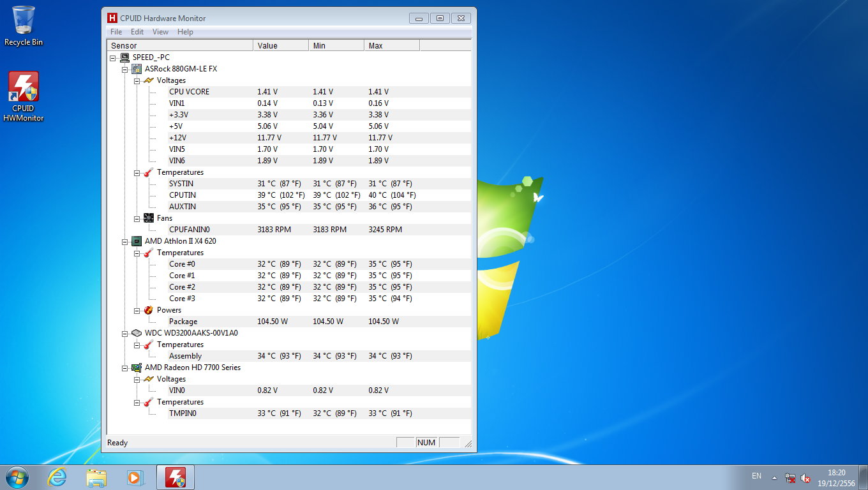Click the Core #0 temperature row label

[182, 264]
